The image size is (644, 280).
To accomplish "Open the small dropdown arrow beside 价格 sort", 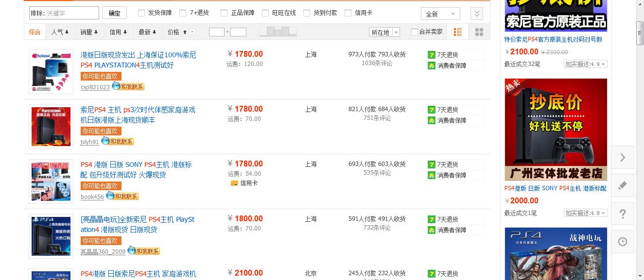I will [x=192, y=32].
